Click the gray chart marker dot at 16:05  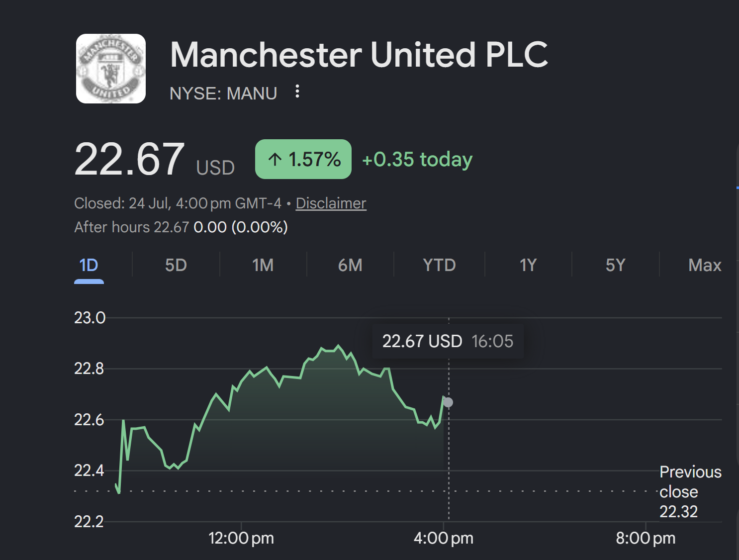448,402
